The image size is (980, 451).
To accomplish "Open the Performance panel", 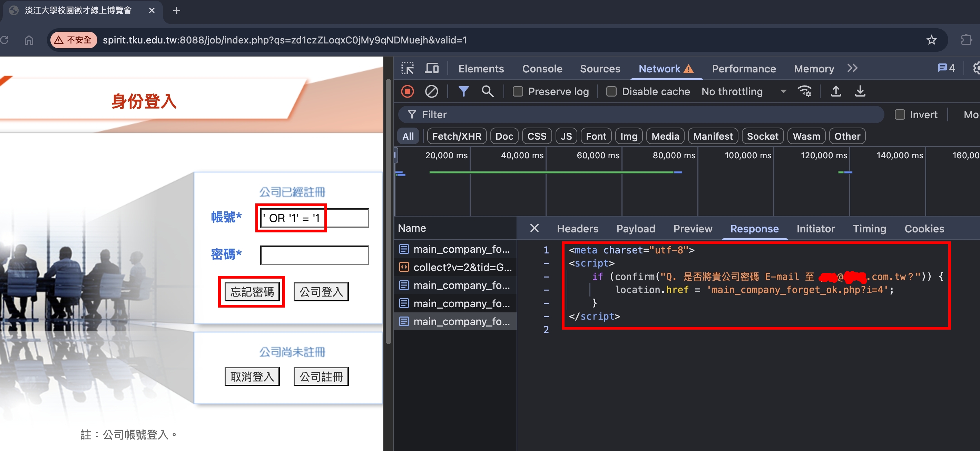I will click(x=744, y=69).
